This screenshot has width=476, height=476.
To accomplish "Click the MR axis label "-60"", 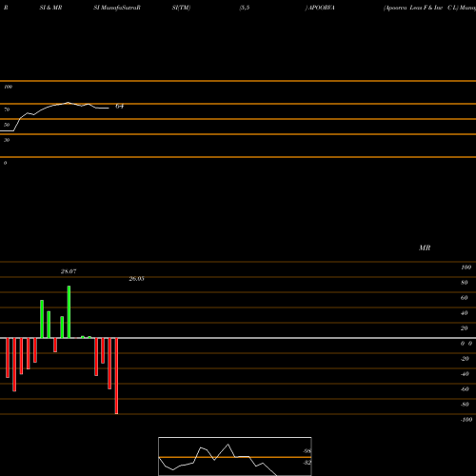I will pos(465,389).
